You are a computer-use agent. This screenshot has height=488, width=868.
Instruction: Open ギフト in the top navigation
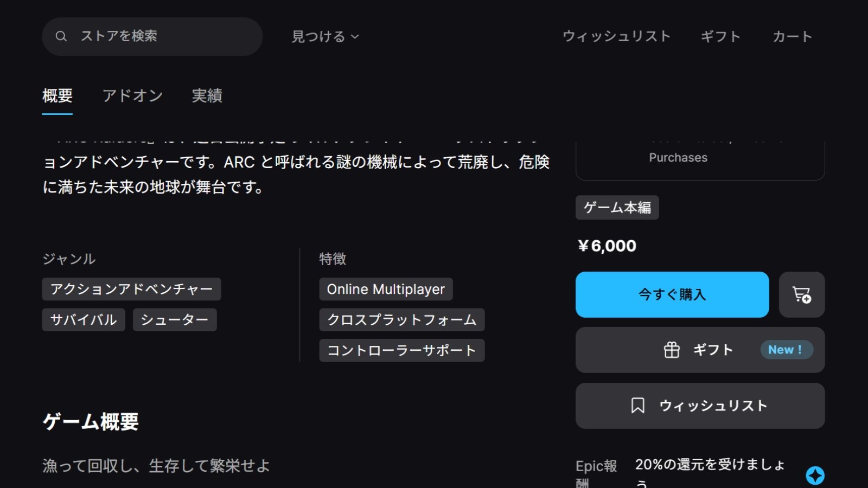click(x=720, y=36)
